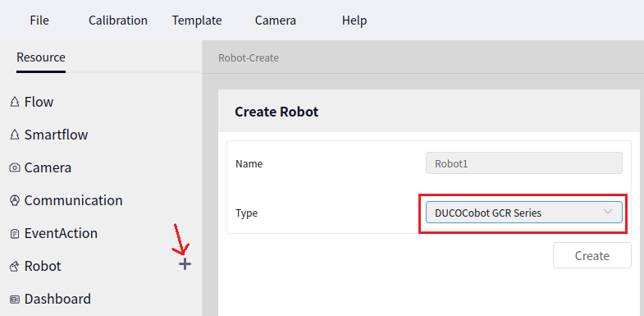Screen dimensions: 644x316
Task: Click the Type dropdown chevron arrow
Action: [607, 212]
